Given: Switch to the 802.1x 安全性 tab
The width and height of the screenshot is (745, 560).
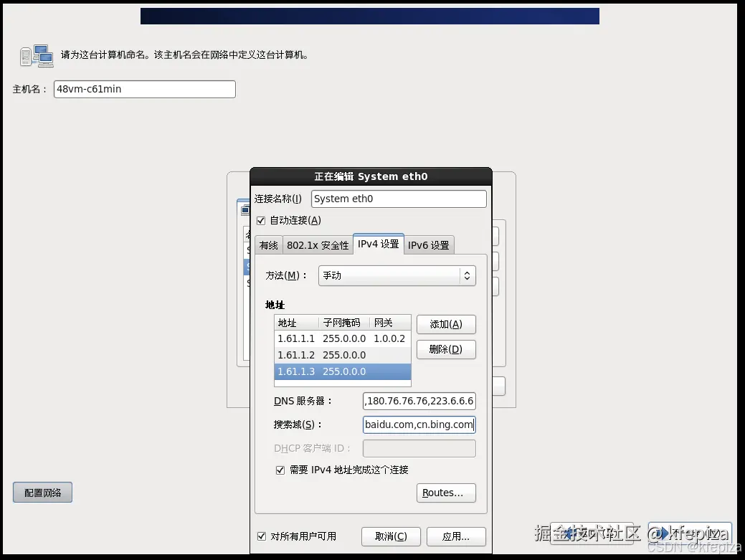Looking at the screenshot, I should [x=317, y=245].
